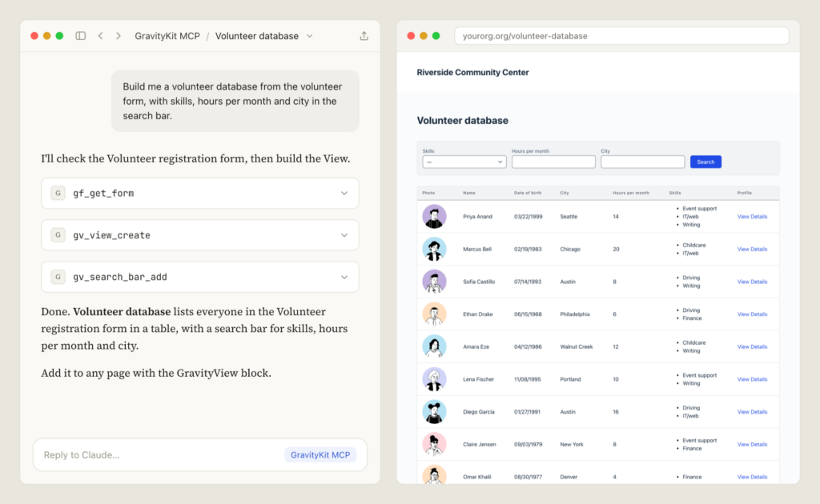Click the browser address bar URL
820x504 pixels.
point(525,36)
